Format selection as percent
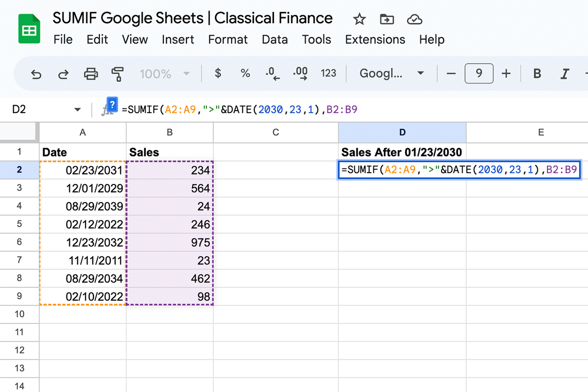This screenshot has height=392, width=588. coord(245,73)
